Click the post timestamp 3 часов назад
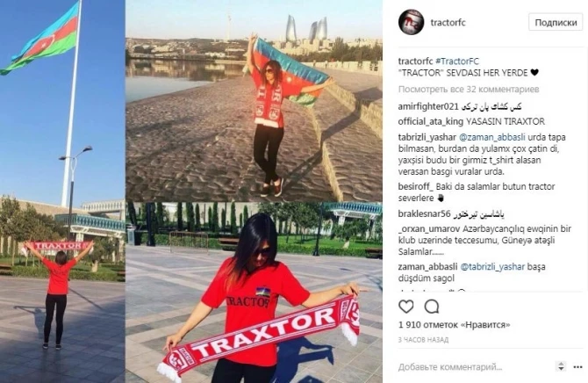588x383 pixels. click(x=423, y=340)
